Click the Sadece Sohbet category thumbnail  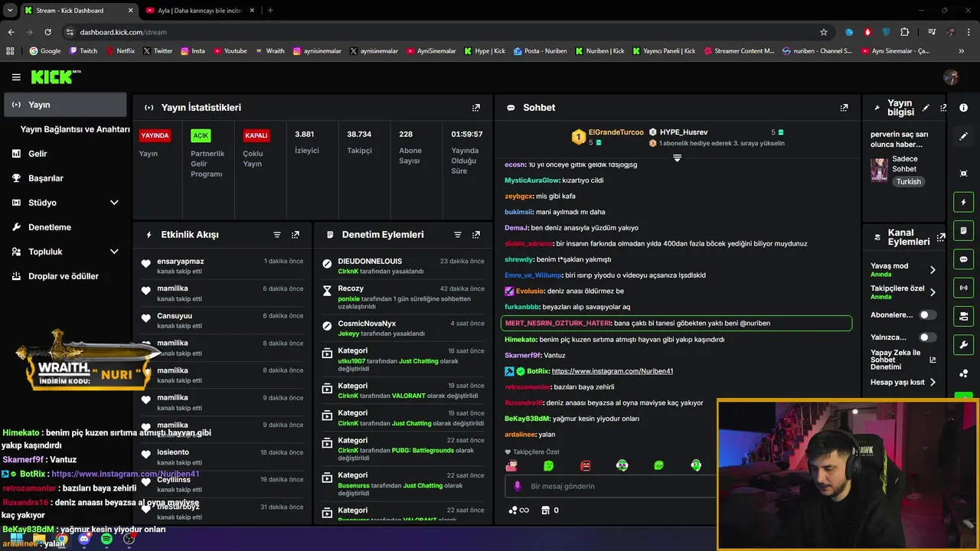(x=879, y=170)
